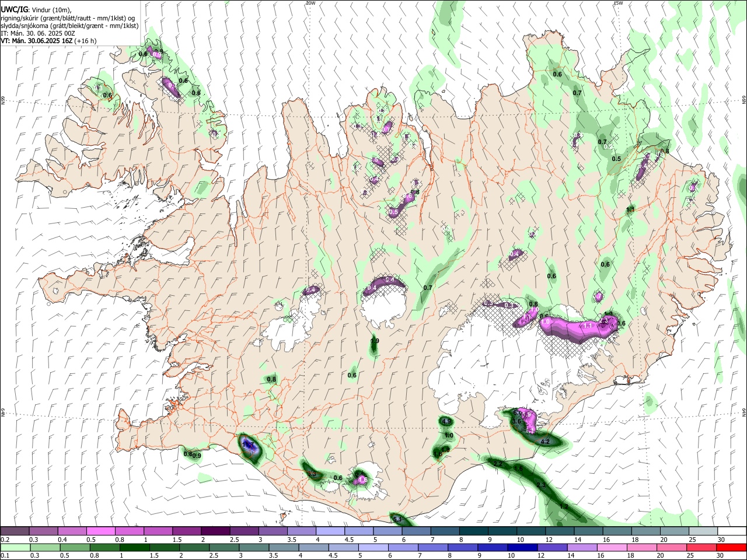
Task: Click the 0.5 bright pink swatch in the snow legend row
Action: tap(101, 531)
